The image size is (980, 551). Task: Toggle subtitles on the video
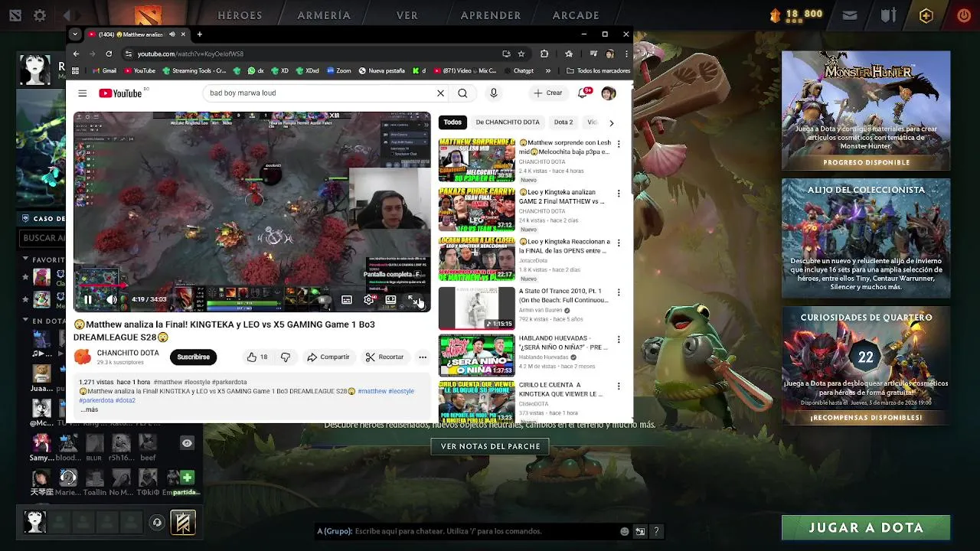click(x=347, y=300)
